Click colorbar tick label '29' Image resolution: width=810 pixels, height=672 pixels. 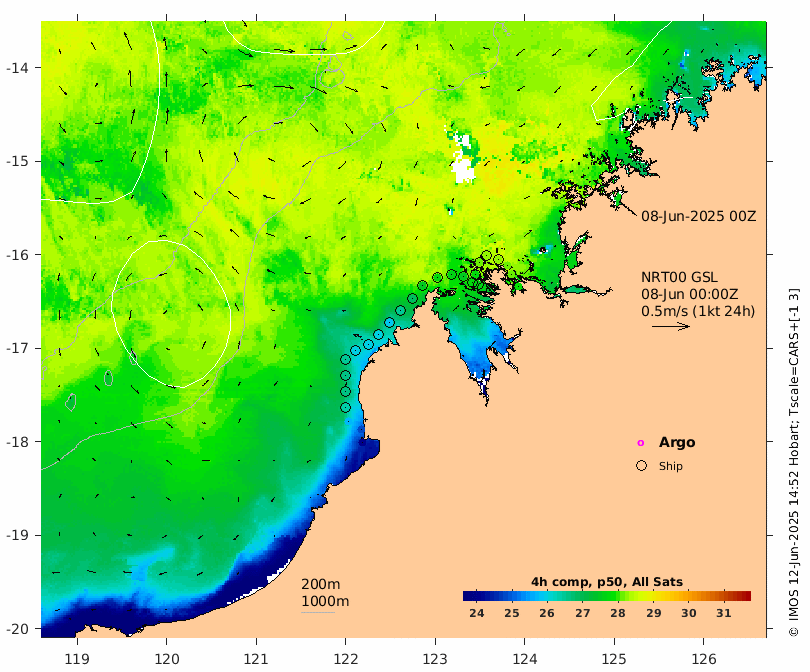pyautogui.click(x=653, y=613)
